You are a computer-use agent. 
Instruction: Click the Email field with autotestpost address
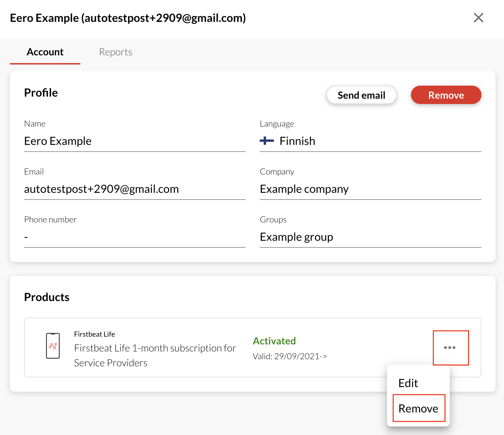[x=134, y=189]
